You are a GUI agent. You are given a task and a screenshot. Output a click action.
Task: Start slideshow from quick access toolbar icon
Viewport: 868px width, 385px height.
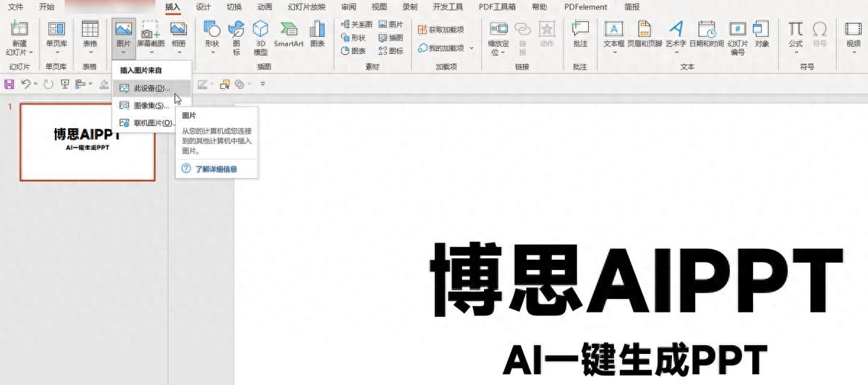(65, 84)
